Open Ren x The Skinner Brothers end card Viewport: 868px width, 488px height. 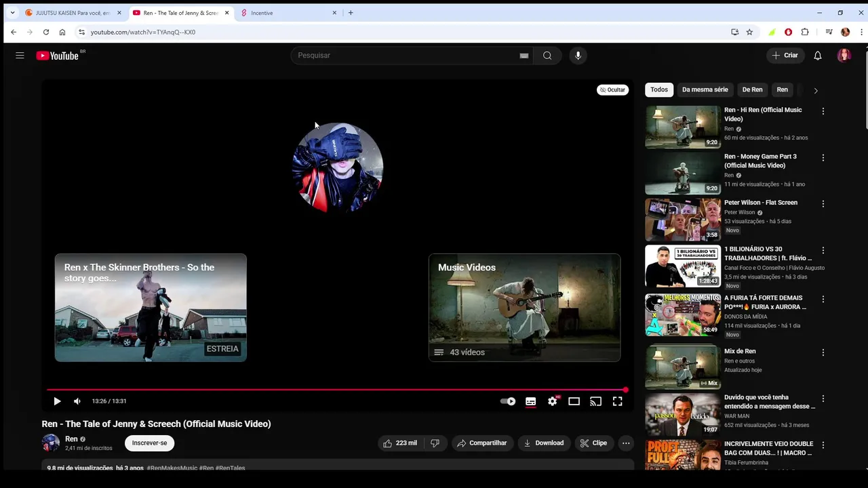[151, 308]
